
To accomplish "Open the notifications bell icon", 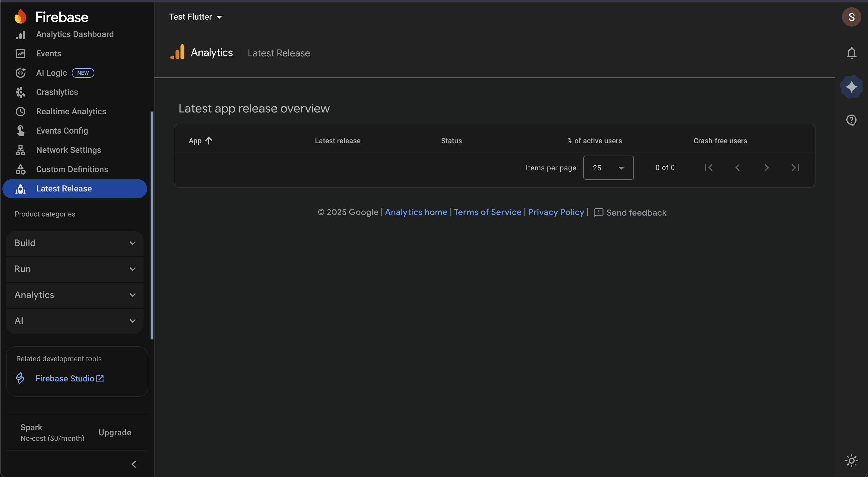I will tap(851, 53).
